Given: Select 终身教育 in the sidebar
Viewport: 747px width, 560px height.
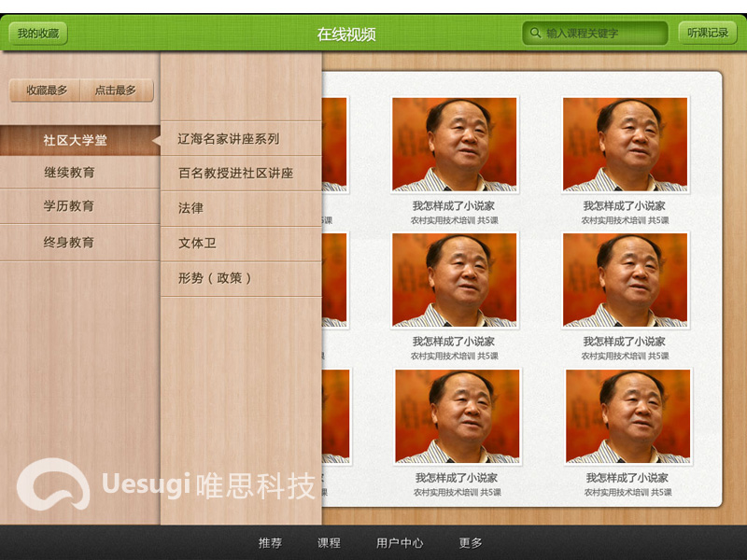Looking at the screenshot, I should 69,242.
